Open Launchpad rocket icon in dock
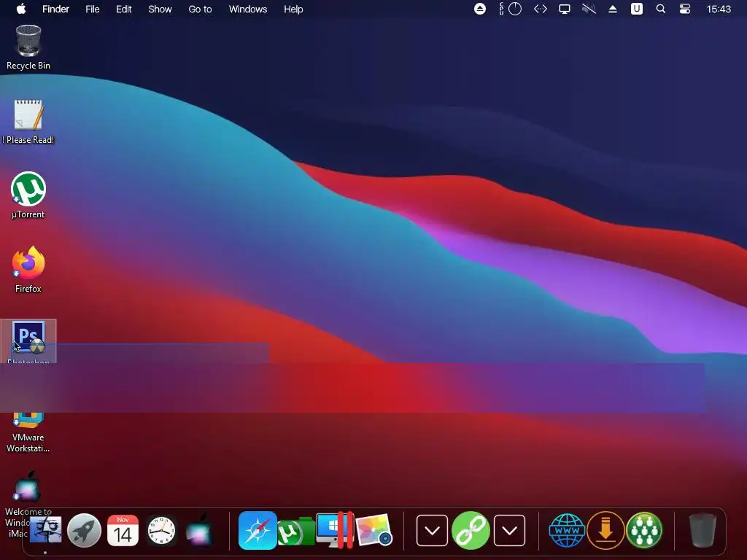Screen dimensions: 747x560 coord(84,530)
